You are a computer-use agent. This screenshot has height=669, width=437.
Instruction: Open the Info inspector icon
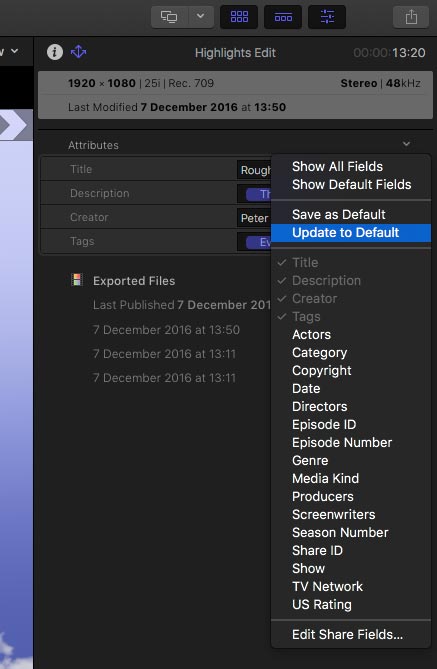pos(55,52)
